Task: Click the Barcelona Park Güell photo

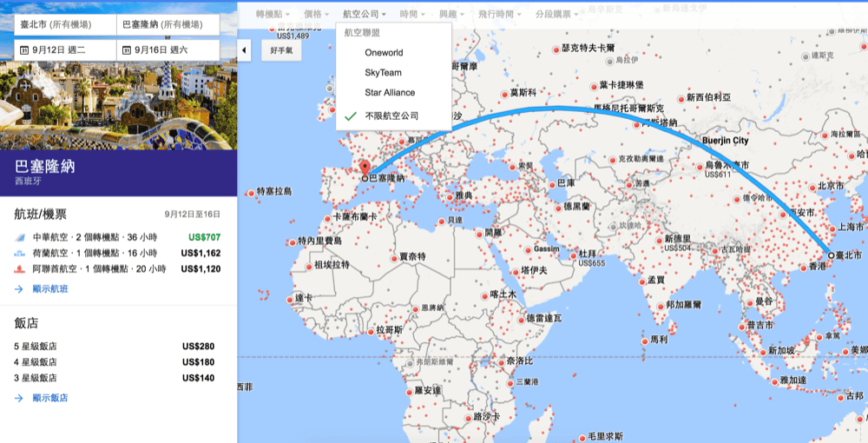Action: click(118, 105)
